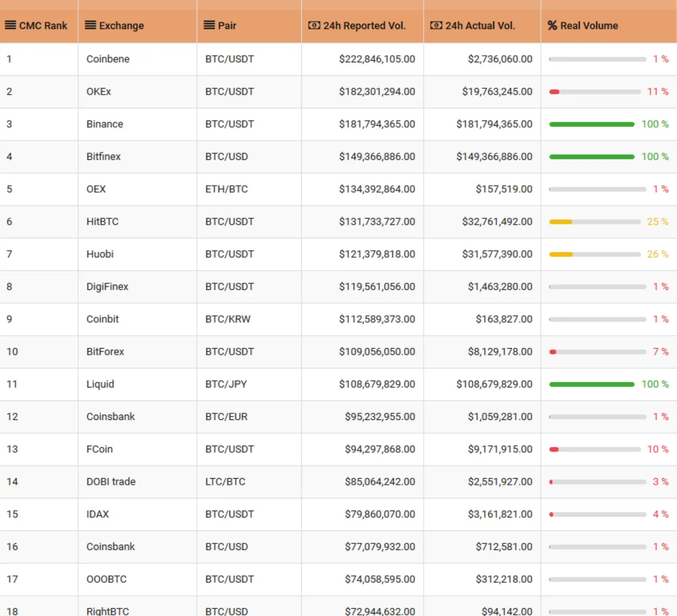677x616 pixels.
Task: Click Binance's 100% real volume bar
Action: tap(592, 124)
